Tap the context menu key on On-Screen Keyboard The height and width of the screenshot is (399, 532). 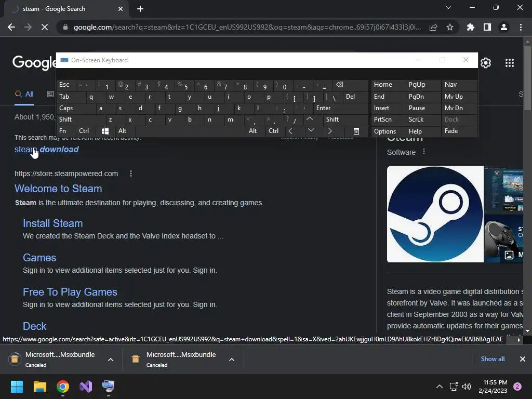click(x=356, y=131)
